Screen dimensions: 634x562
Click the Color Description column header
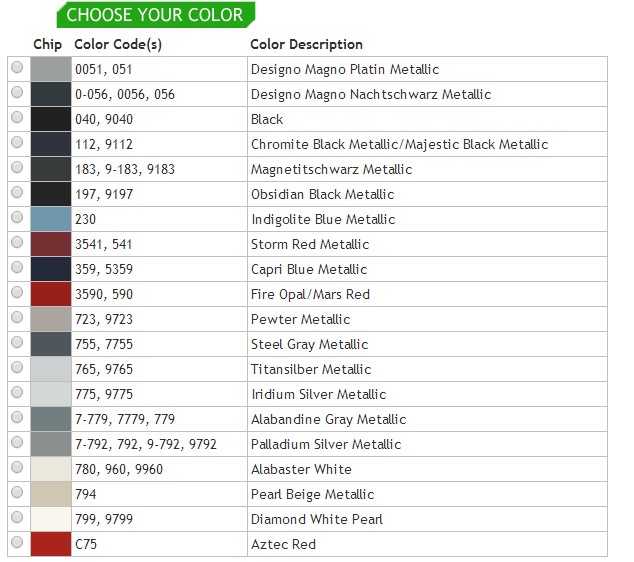(x=306, y=44)
